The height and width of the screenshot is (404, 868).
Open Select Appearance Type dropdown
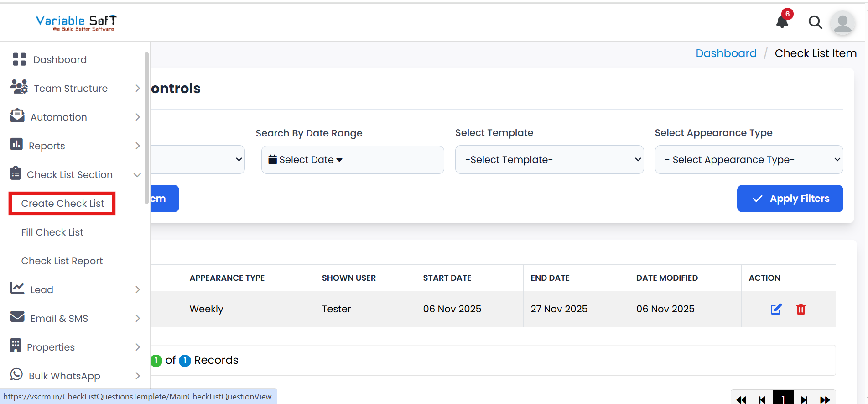[x=748, y=160]
